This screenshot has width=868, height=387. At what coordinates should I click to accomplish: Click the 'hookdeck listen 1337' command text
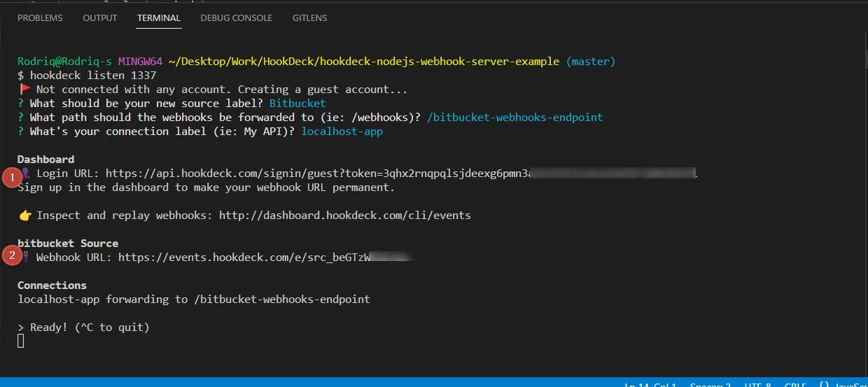(93, 76)
